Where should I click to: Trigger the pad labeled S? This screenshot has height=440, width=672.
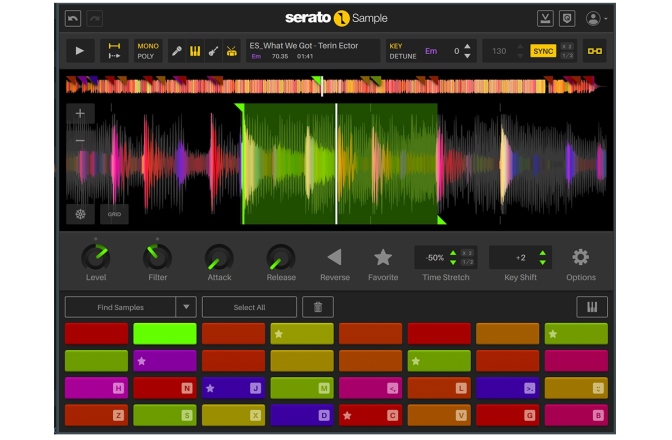click(x=165, y=415)
